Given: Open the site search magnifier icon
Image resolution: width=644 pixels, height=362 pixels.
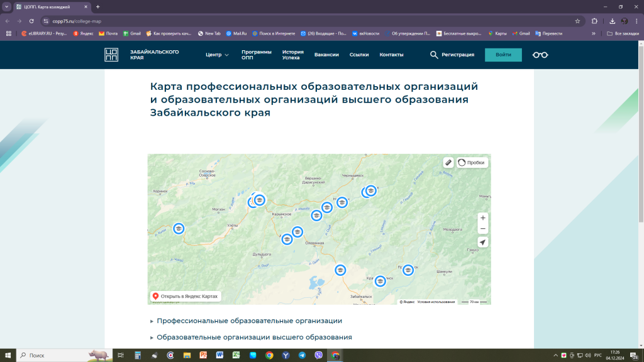Looking at the screenshot, I should pos(434,55).
